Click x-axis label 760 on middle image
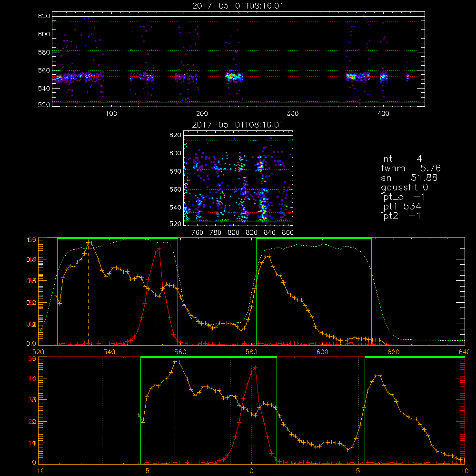Screen dimensions: 476x476 click(x=198, y=233)
